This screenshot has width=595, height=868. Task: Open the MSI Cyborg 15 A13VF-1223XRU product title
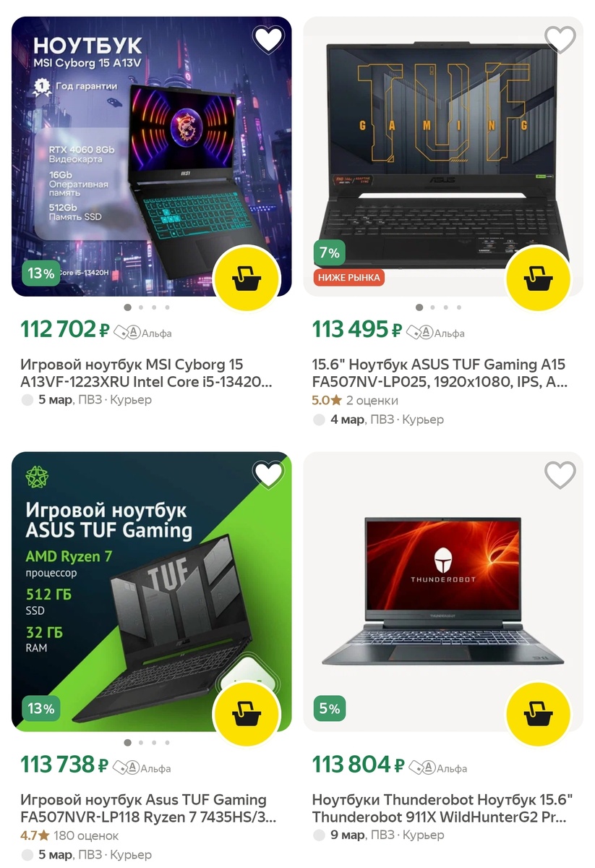click(x=147, y=373)
